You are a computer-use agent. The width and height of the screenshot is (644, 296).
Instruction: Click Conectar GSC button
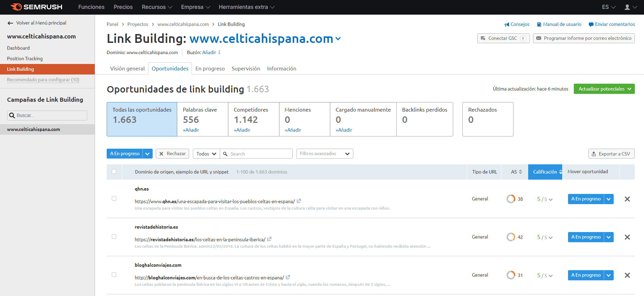pos(504,38)
